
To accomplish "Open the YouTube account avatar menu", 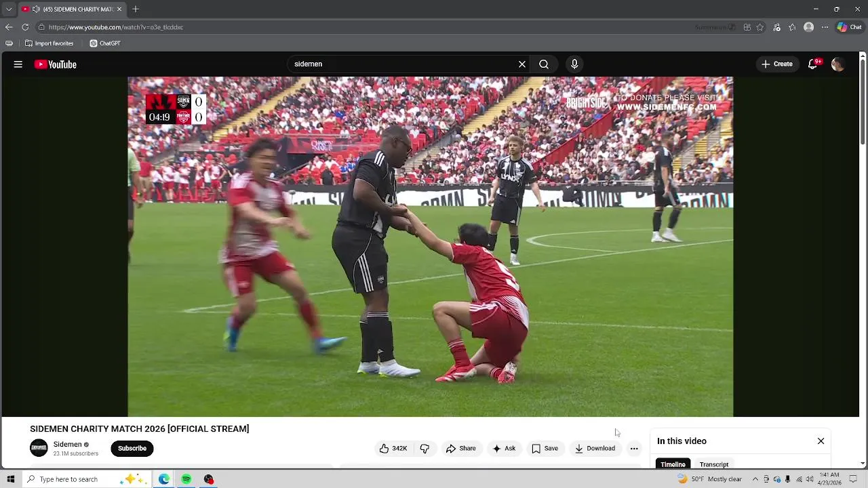I will pos(837,64).
